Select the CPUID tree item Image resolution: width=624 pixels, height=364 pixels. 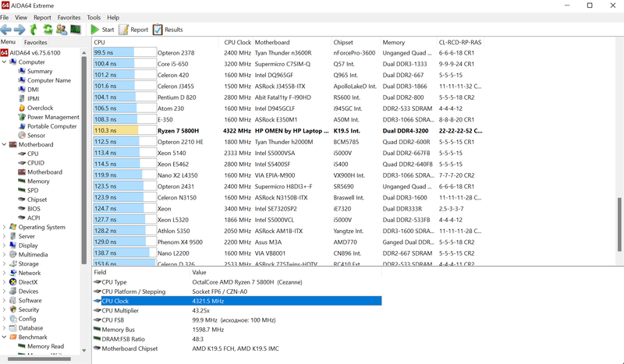pos(31,163)
